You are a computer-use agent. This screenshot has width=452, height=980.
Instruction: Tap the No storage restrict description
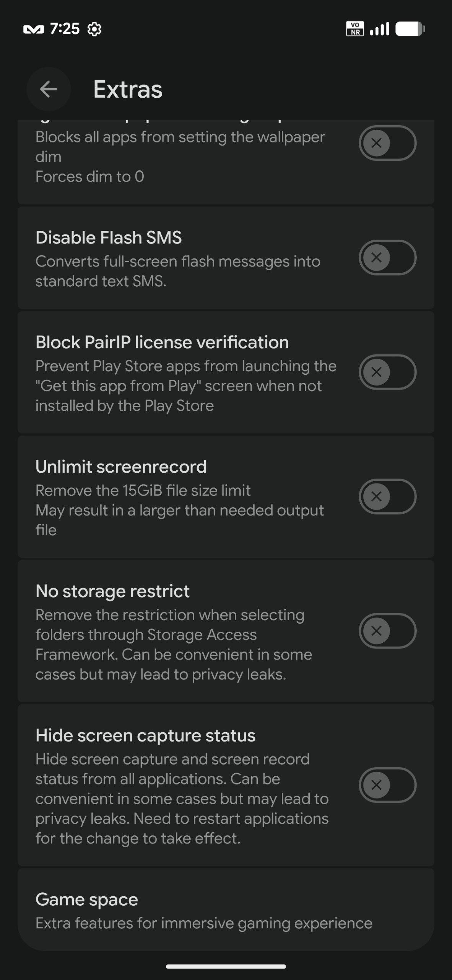(x=174, y=644)
